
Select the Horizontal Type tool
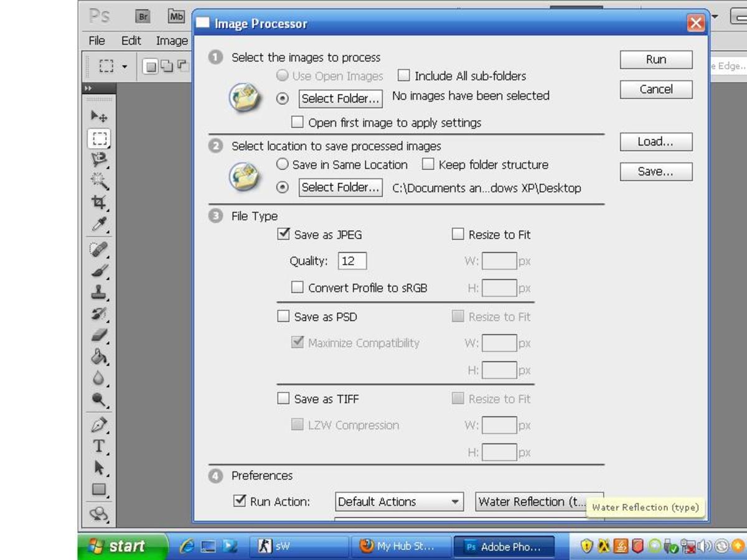pos(99,446)
